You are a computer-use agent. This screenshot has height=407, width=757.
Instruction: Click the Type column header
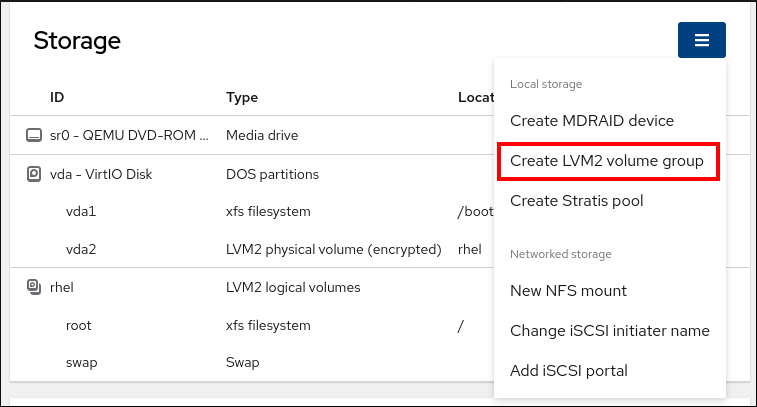[x=242, y=97]
